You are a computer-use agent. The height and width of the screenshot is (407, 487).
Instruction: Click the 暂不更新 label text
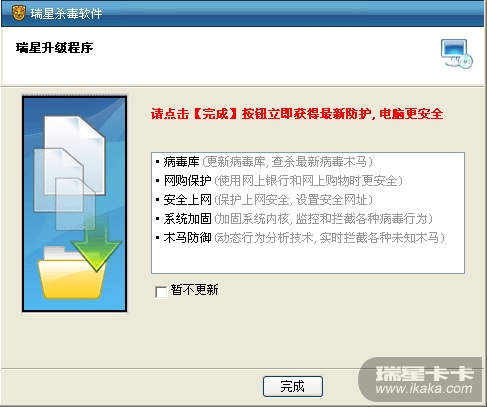(194, 290)
